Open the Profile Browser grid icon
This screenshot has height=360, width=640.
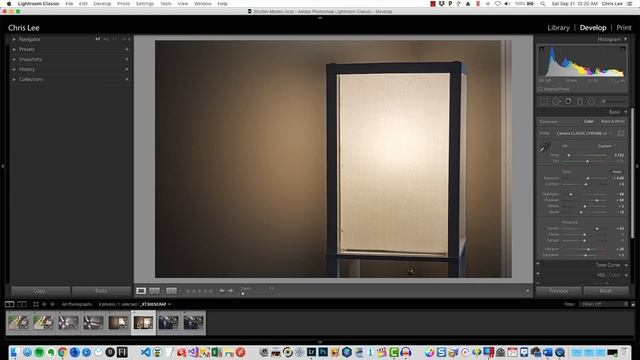point(620,133)
